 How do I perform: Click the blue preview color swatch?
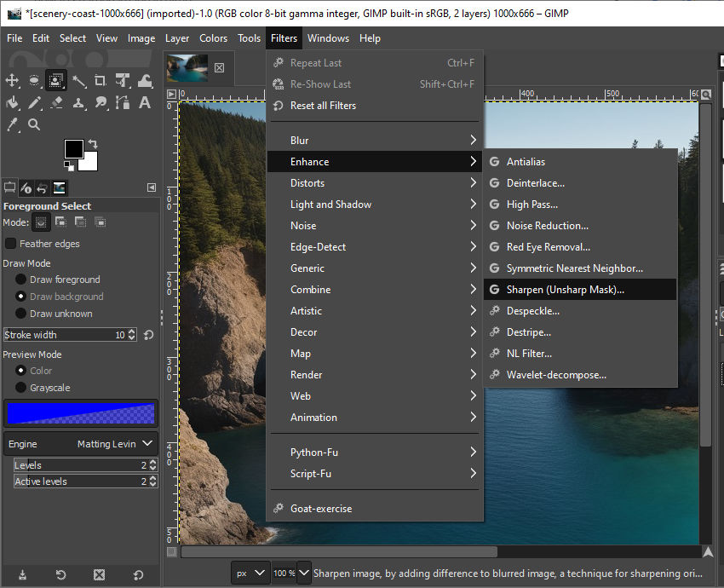tap(81, 414)
